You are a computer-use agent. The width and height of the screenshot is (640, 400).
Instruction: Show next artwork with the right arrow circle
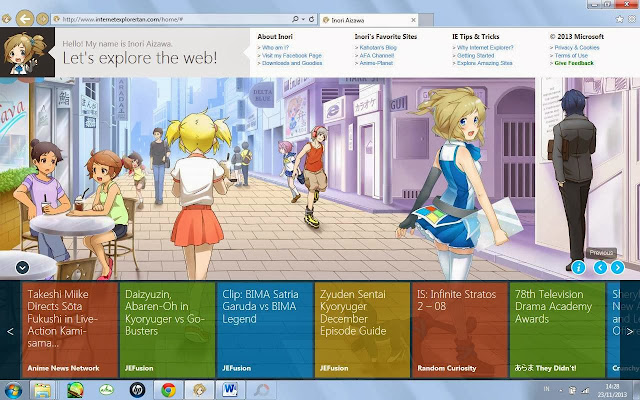point(618,267)
